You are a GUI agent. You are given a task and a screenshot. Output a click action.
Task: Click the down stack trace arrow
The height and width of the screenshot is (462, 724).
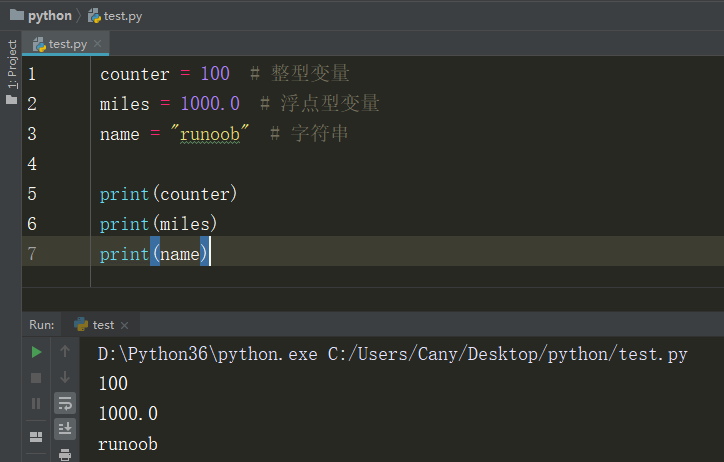click(x=65, y=377)
